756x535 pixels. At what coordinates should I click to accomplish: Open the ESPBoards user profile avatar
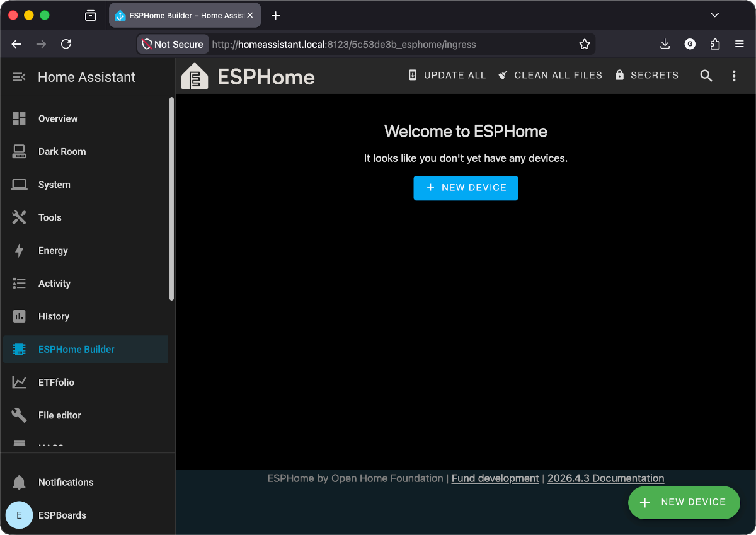pos(19,515)
